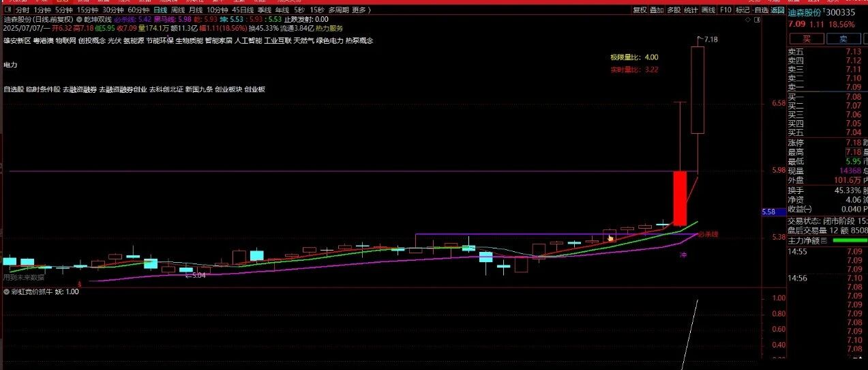Screen dimensions: 868x370
Task: Click the 粤港澳 concept tag
Action: tap(42, 41)
